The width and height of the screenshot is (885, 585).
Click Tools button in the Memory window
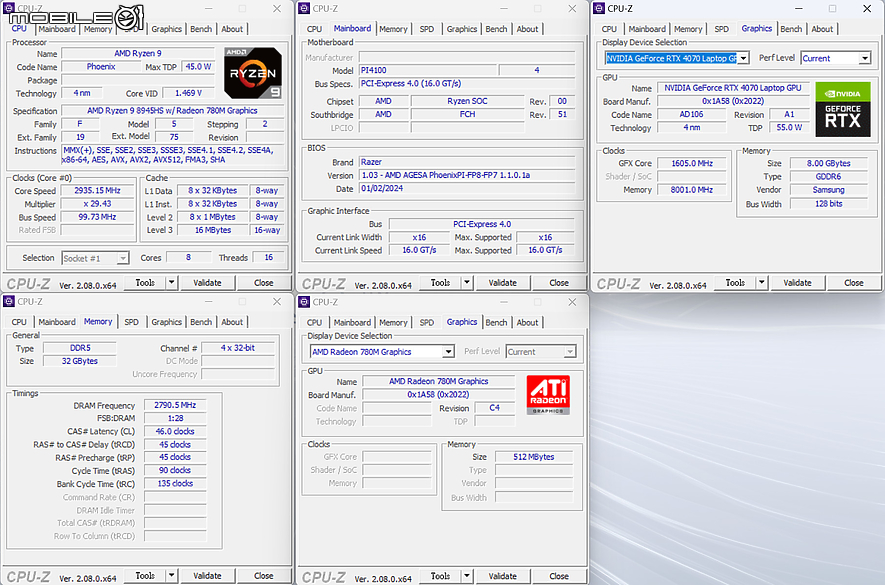pos(144,575)
